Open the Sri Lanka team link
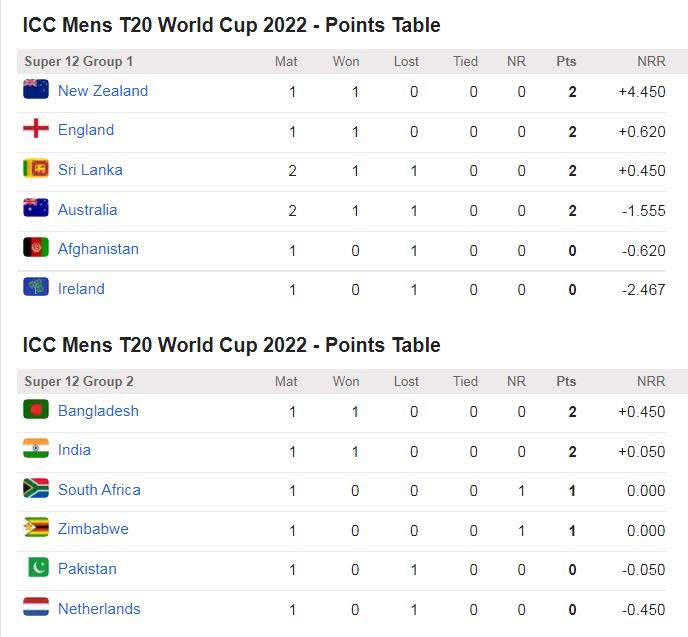The width and height of the screenshot is (688, 637). (90, 170)
